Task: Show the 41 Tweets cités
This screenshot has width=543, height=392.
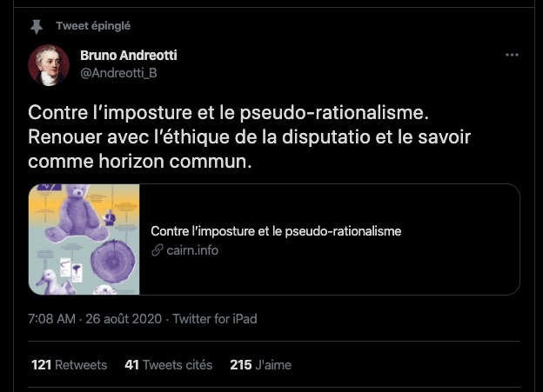Action: pyautogui.click(x=167, y=365)
